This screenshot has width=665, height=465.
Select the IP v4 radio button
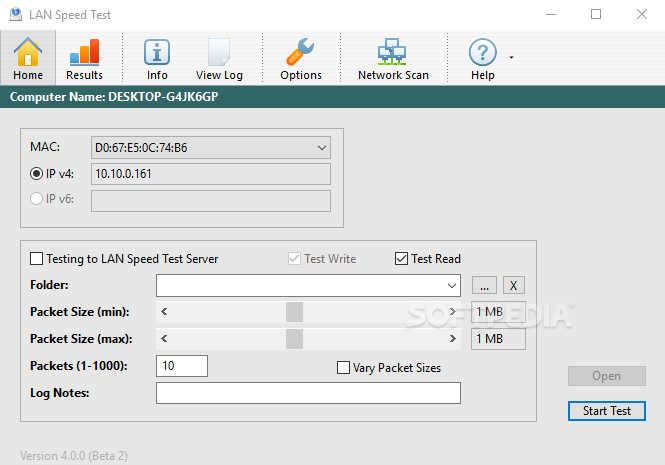pyautogui.click(x=36, y=174)
